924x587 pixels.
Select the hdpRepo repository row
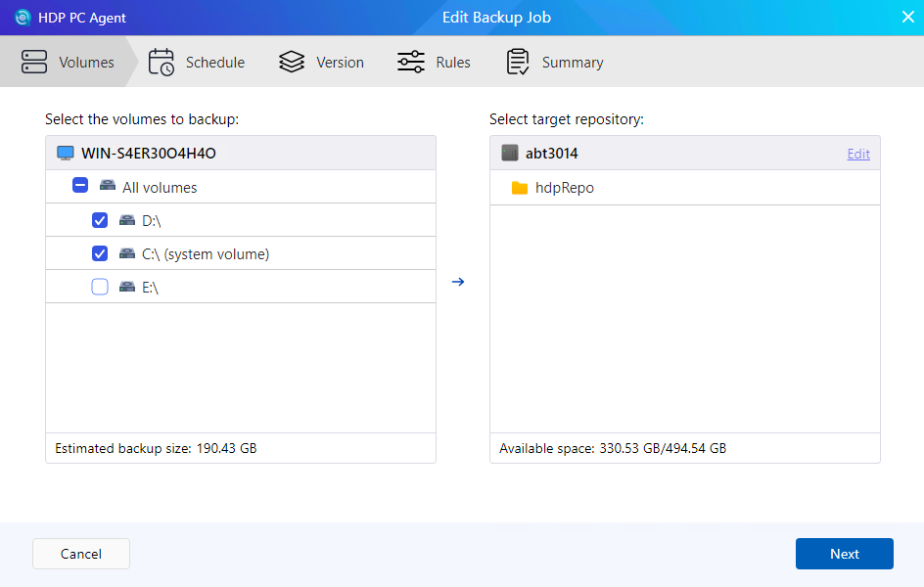(685, 188)
